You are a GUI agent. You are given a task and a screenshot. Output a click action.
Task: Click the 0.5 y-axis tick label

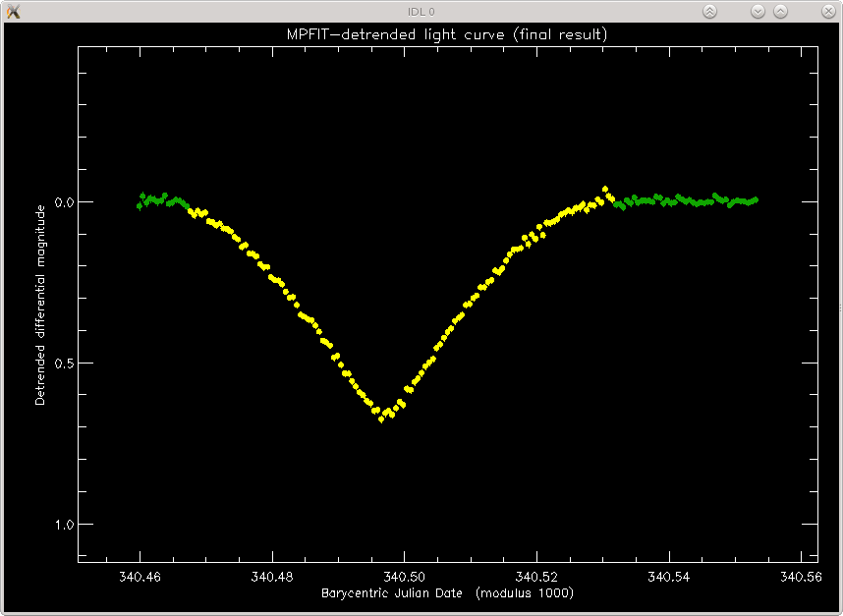click(64, 363)
